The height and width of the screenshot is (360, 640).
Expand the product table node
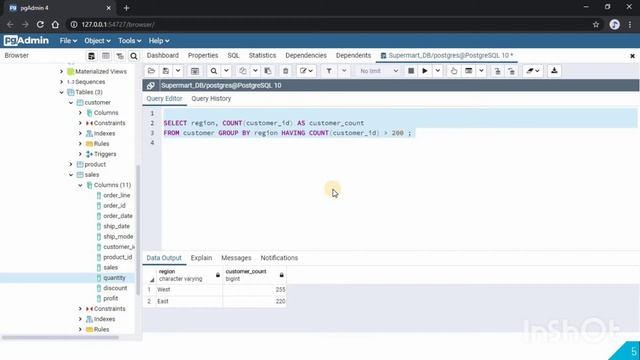coord(71,164)
